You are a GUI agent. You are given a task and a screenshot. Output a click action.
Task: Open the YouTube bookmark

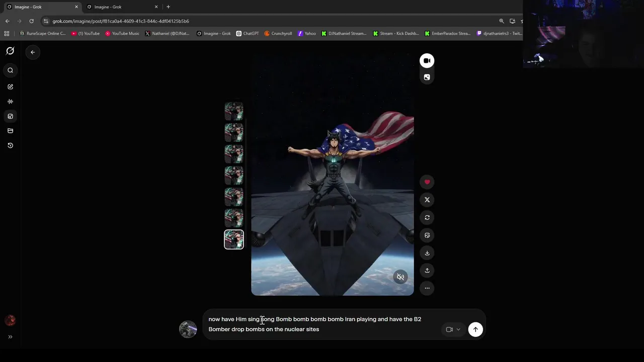click(x=86, y=34)
